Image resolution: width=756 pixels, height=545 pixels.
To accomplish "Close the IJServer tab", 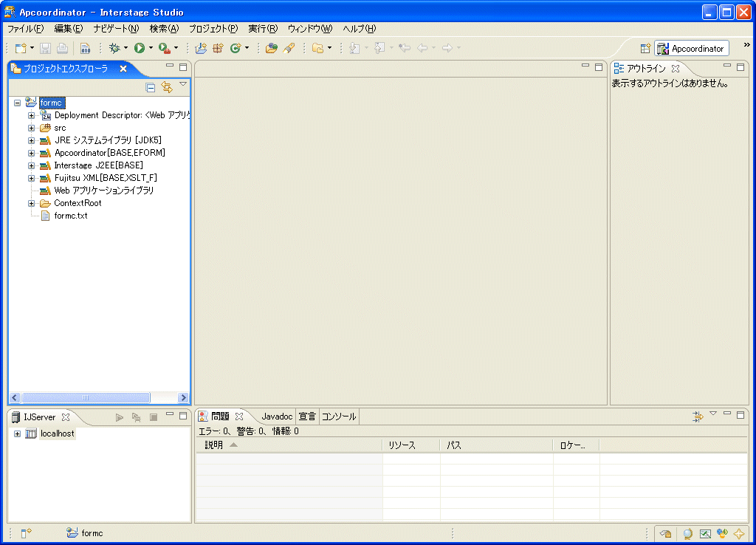I will click(66, 417).
